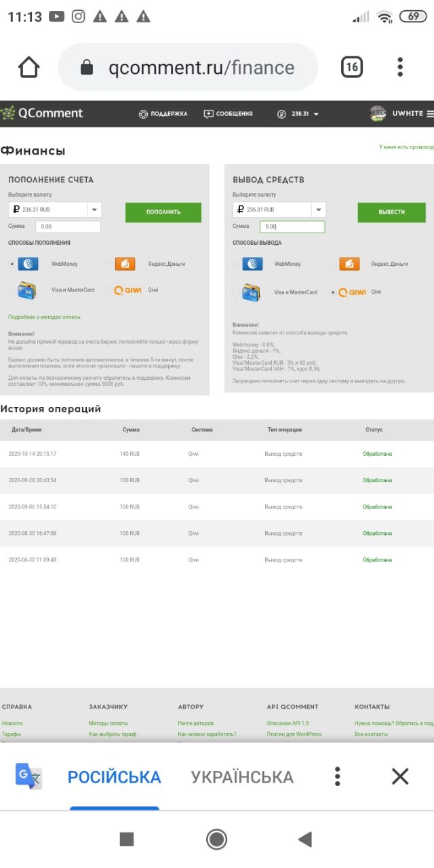Viewport: 434px width, 868px height.
Task: Open Описание API 1.5 footer link
Action: [x=288, y=724]
